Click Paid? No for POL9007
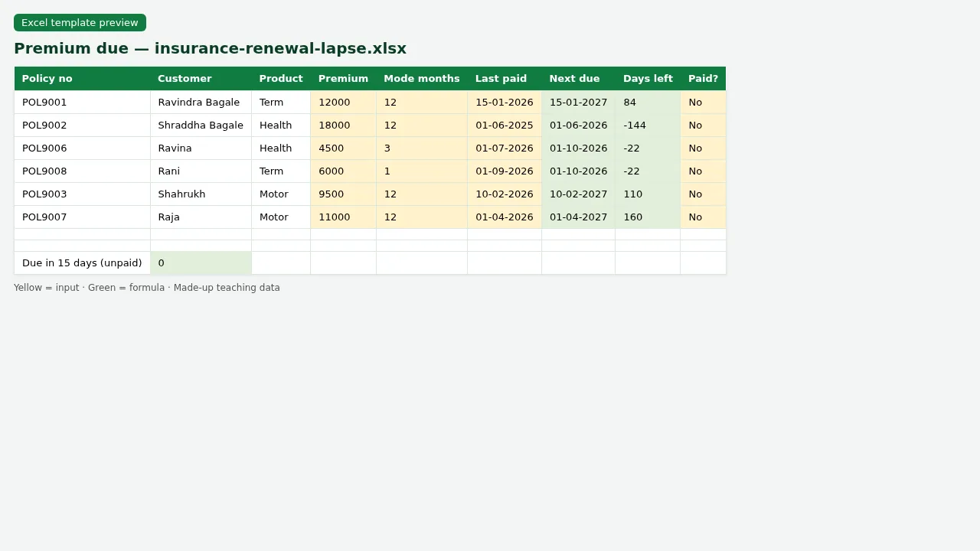This screenshot has width=980, height=551. 703,217
